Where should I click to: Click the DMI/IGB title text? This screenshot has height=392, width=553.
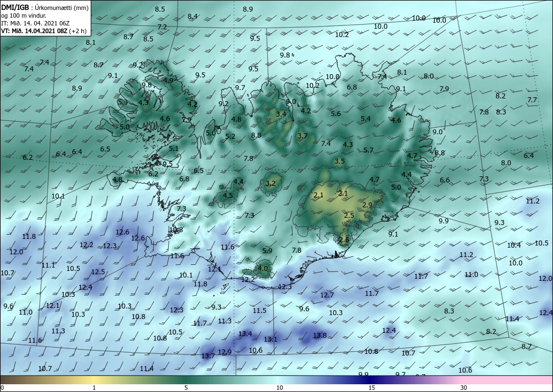15,8
